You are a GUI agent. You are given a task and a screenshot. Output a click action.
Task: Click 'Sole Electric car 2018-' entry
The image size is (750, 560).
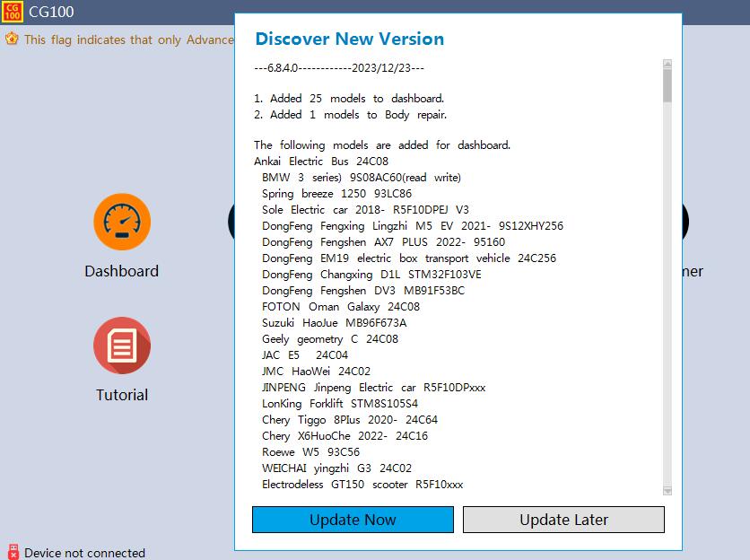(365, 210)
